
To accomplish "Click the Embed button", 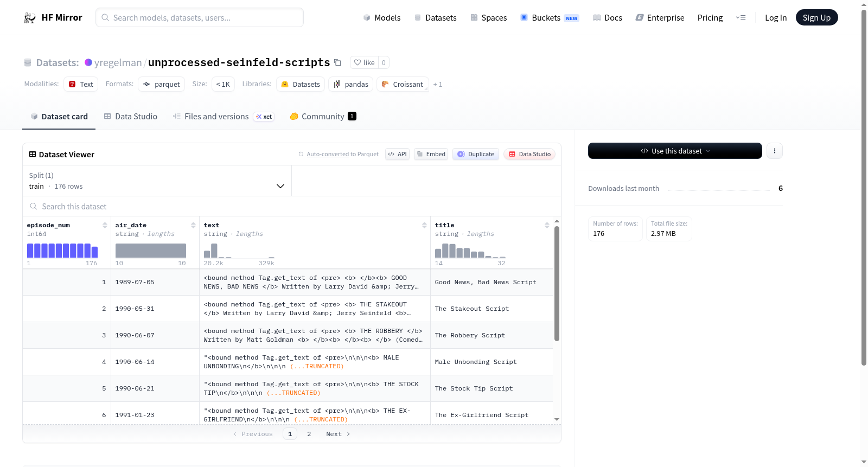I will (431, 154).
